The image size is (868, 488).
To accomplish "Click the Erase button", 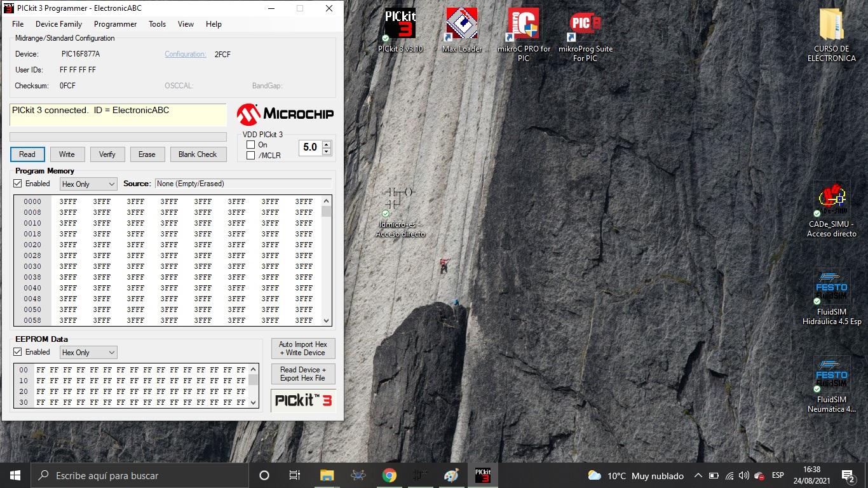I will [x=147, y=154].
